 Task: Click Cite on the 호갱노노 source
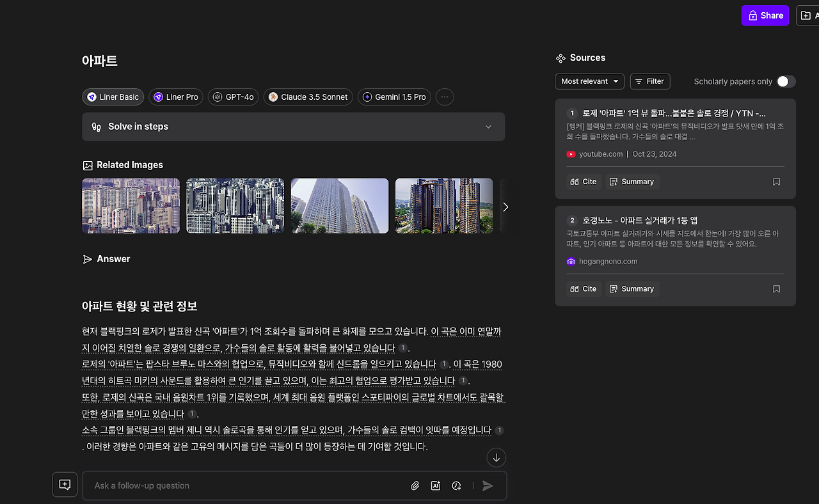pos(583,289)
